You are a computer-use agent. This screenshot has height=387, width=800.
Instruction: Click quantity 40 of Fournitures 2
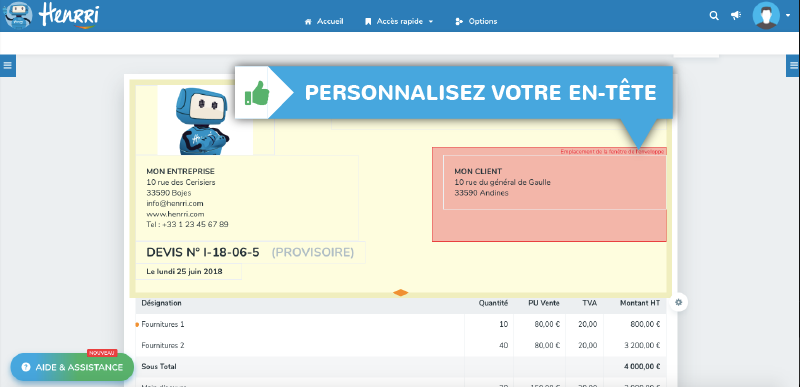[504, 346]
